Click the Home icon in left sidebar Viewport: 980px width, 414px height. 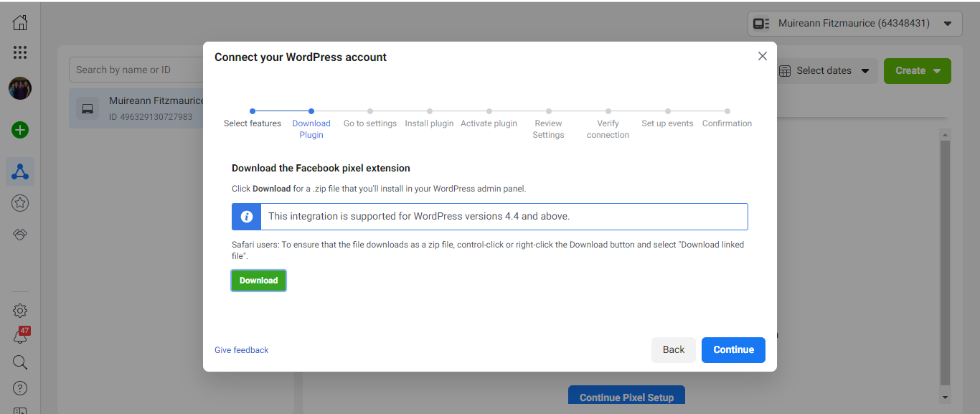[20, 22]
